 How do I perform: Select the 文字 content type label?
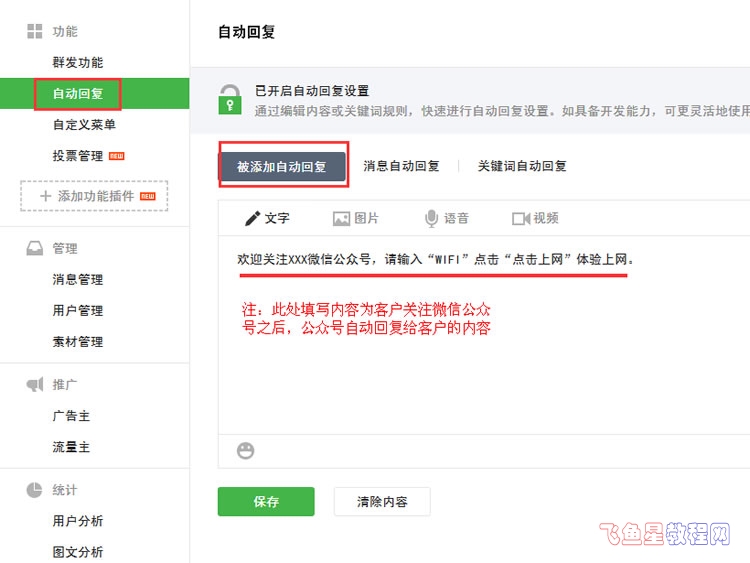pyautogui.click(x=277, y=219)
